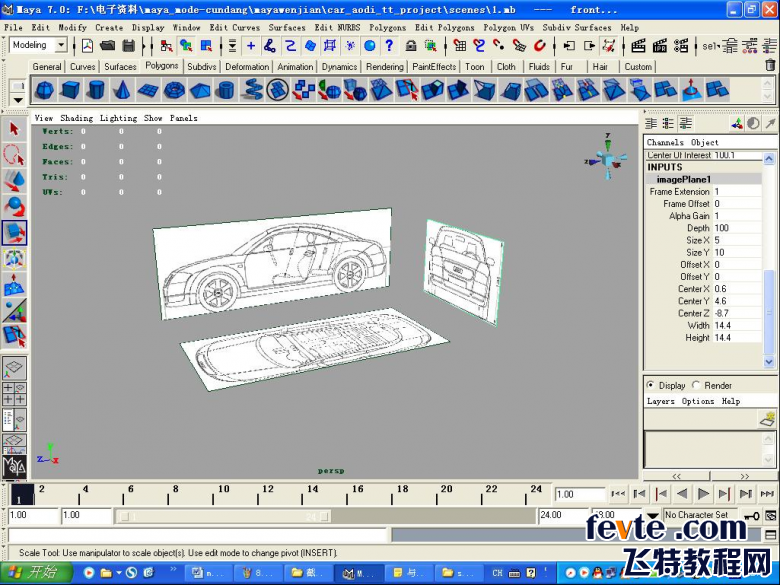Open the Channels menu in channel box

click(x=665, y=142)
